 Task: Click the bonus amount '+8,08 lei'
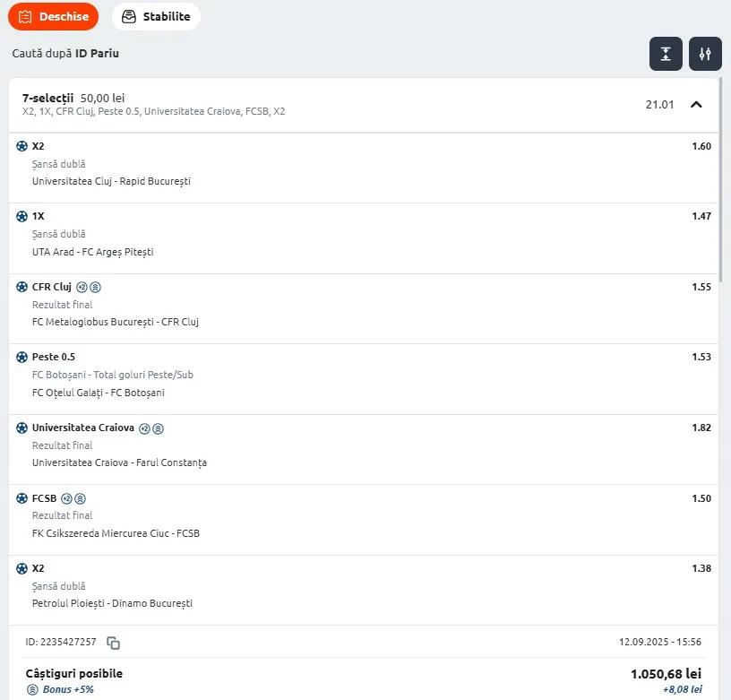(x=683, y=689)
